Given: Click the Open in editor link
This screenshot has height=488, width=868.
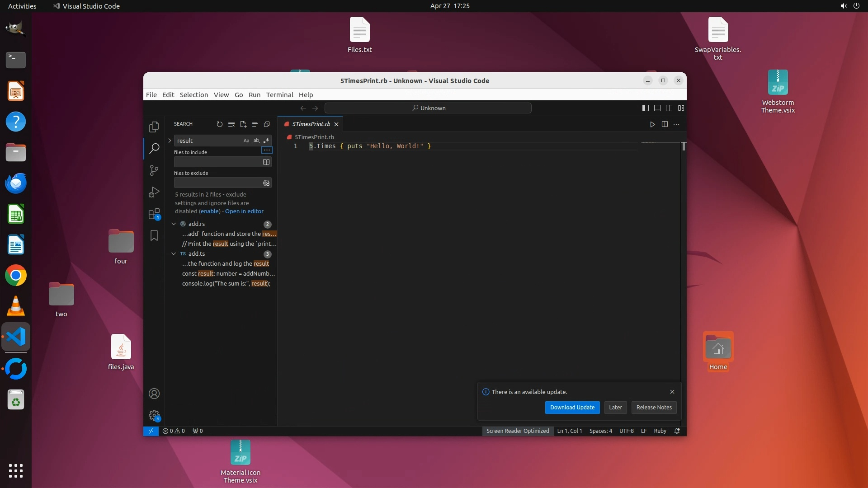Looking at the screenshot, I should [244, 211].
